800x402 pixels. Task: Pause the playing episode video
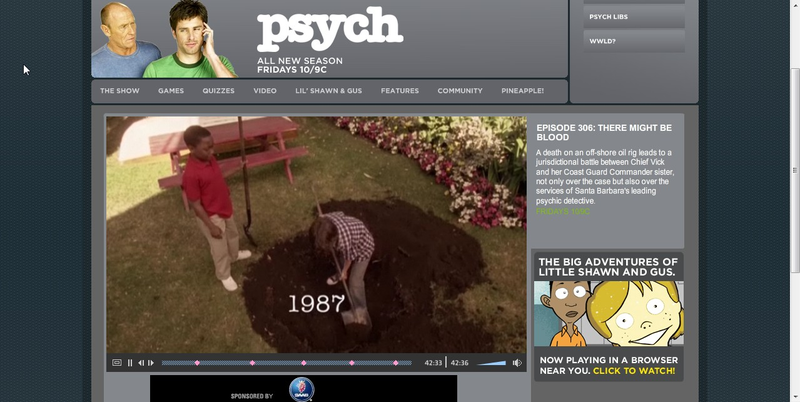[130, 363]
